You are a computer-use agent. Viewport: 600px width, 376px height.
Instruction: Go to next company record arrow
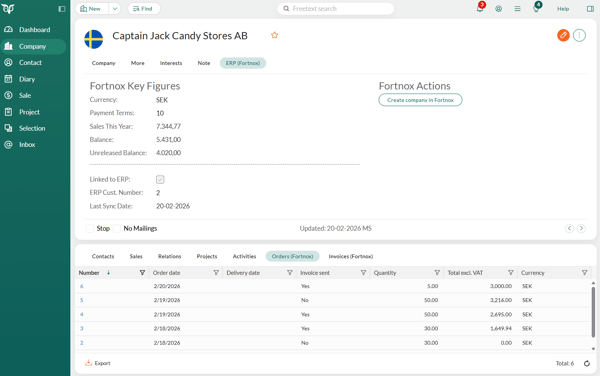[581, 228]
